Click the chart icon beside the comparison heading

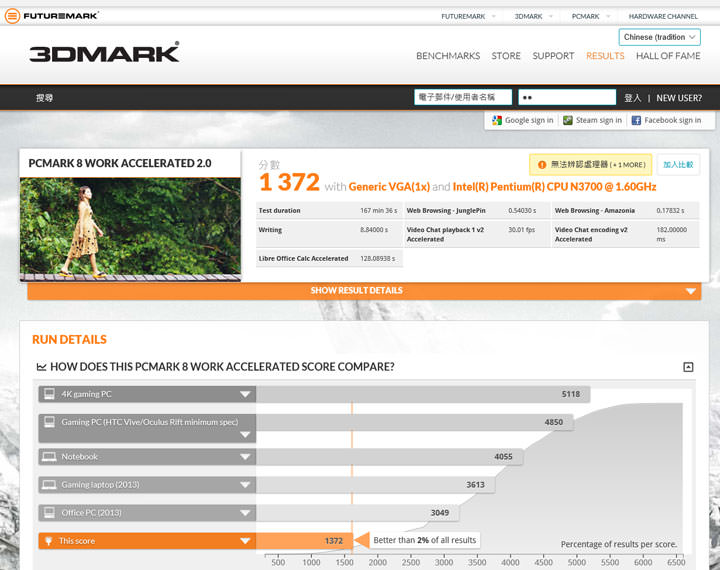coord(41,367)
